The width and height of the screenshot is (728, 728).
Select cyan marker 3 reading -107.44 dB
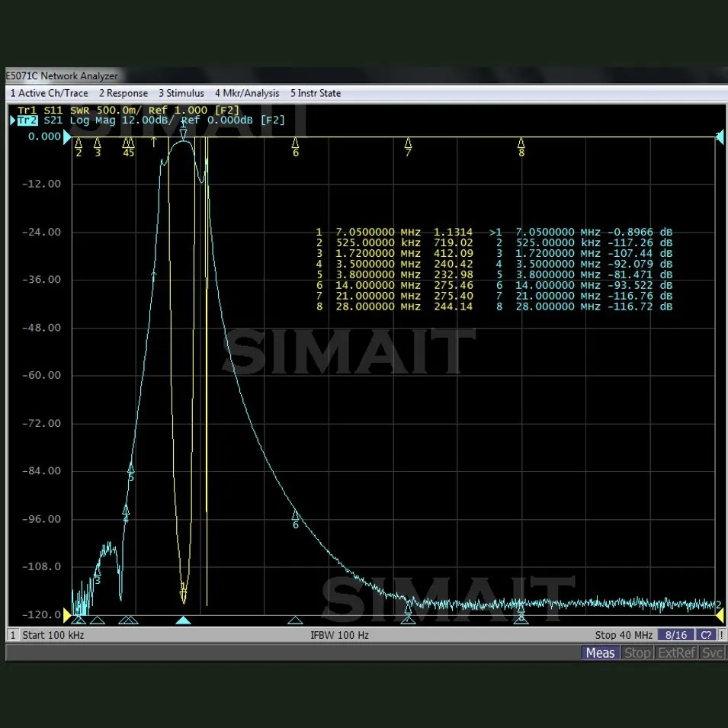(x=640, y=254)
